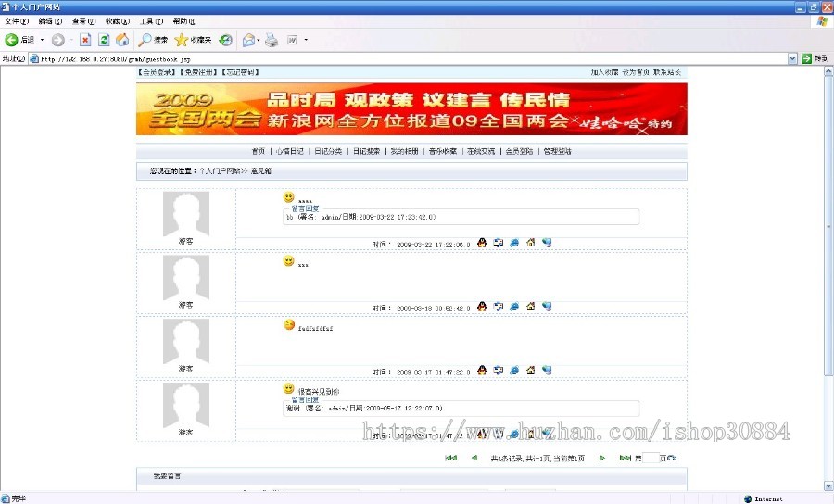
Task: Open 我的相册 in the site navigation
Action: (x=405, y=152)
